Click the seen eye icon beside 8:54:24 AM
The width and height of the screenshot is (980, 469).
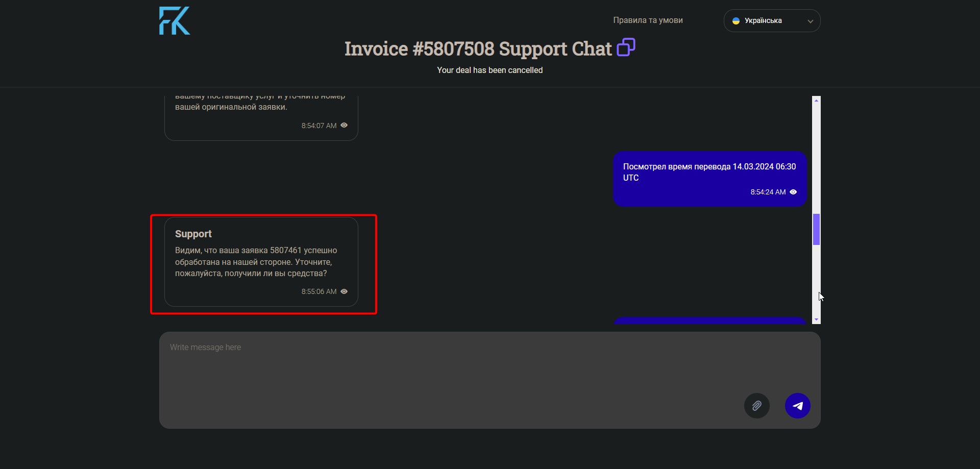(x=793, y=192)
